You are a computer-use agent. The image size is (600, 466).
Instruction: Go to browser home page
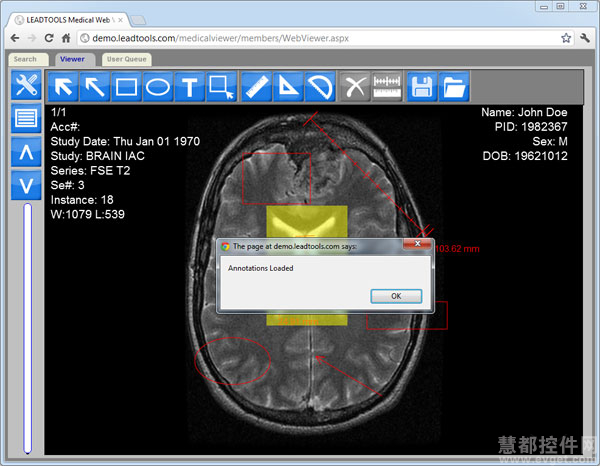pos(66,38)
